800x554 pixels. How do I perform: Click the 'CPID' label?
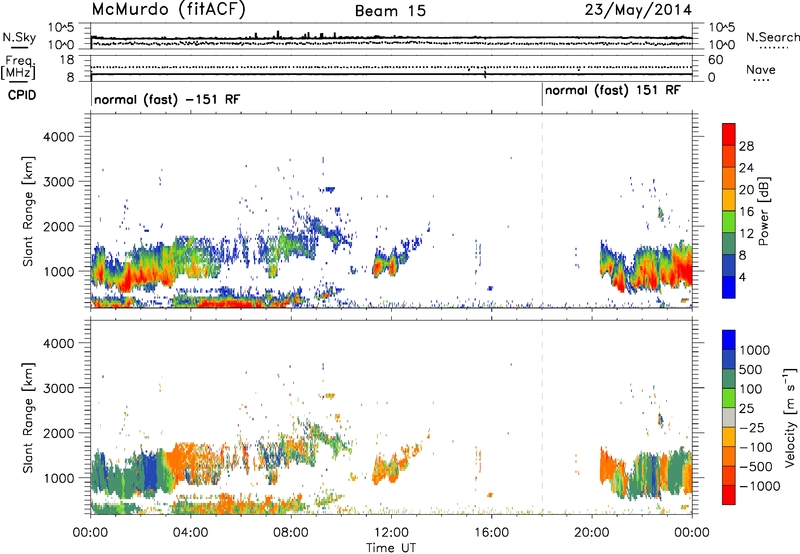(x=21, y=95)
